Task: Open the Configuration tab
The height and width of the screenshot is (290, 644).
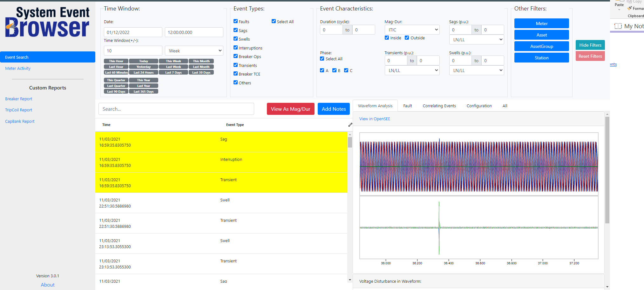Action: 479,106
